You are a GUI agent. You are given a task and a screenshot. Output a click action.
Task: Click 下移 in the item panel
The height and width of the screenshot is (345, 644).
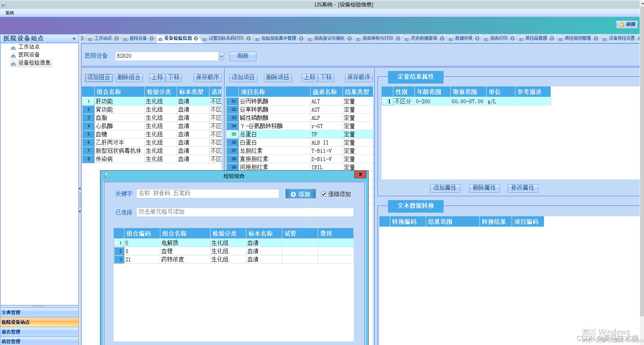coord(326,77)
